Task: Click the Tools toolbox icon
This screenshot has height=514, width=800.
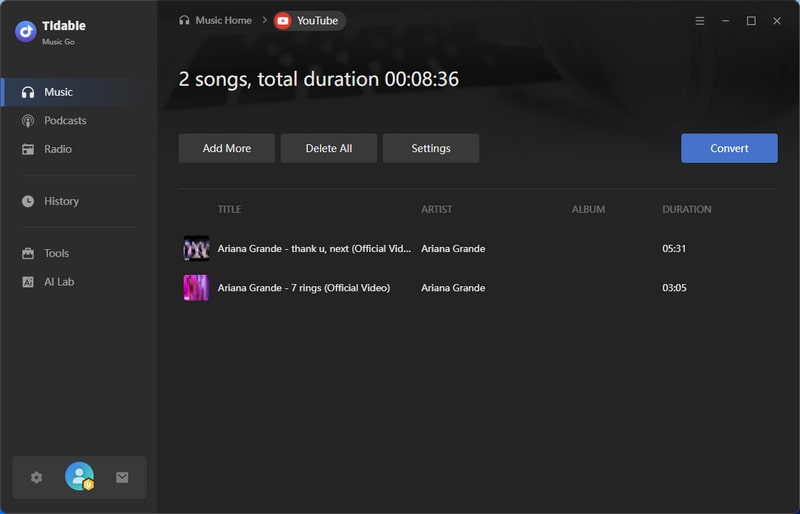Action: [x=28, y=253]
